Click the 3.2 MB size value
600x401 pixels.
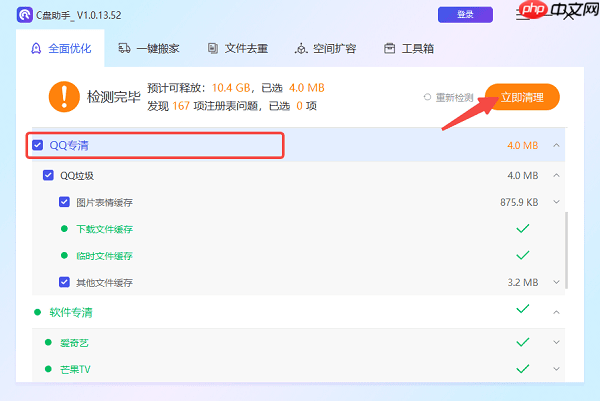point(523,282)
